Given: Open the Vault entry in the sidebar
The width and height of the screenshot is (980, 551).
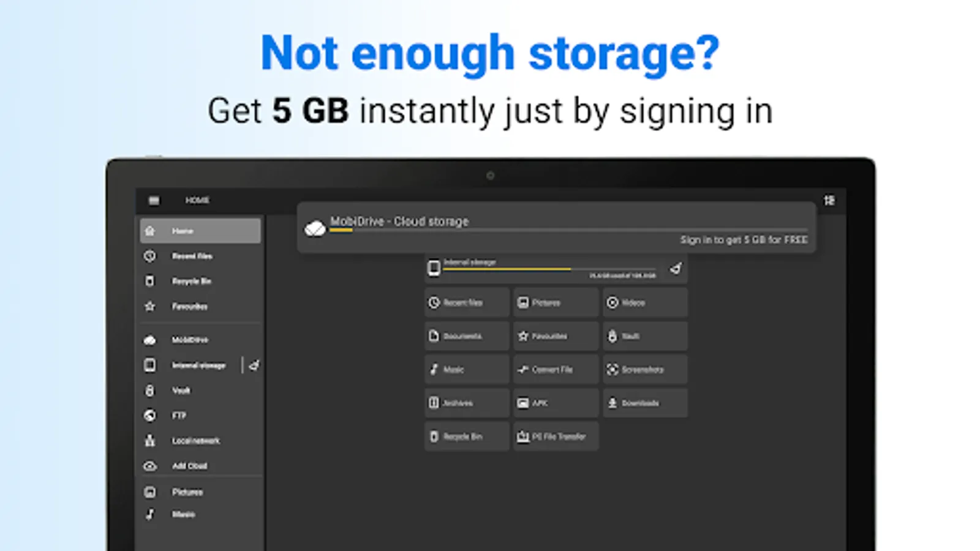Looking at the screenshot, I should tap(200, 391).
